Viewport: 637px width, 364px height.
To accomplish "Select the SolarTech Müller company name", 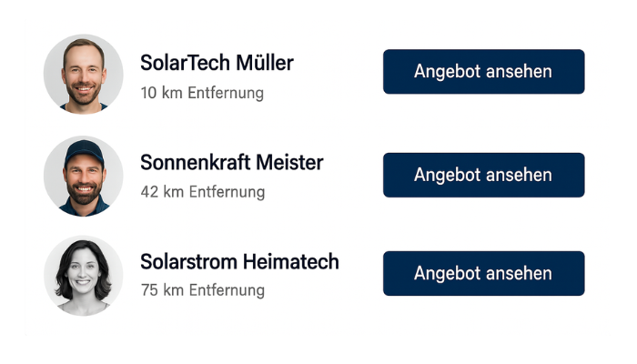I will pyautogui.click(x=217, y=63).
